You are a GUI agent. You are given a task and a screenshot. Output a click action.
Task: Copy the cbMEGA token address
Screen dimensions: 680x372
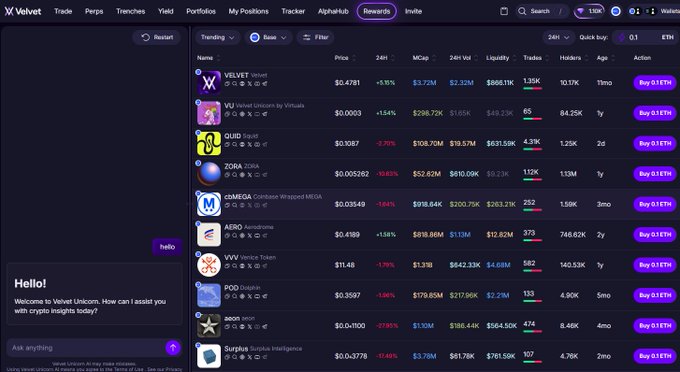pos(227,205)
